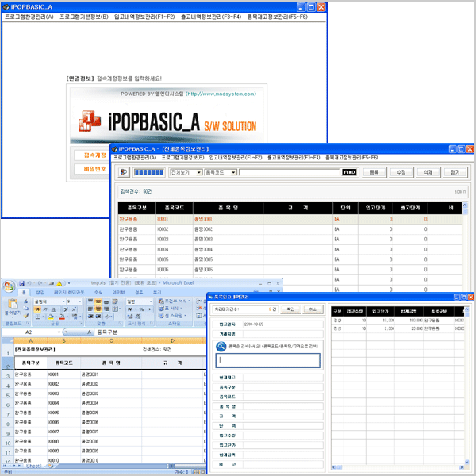Click the mndsystem.com link on splash
Screen dimensions: 476x476
coord(221,94)
